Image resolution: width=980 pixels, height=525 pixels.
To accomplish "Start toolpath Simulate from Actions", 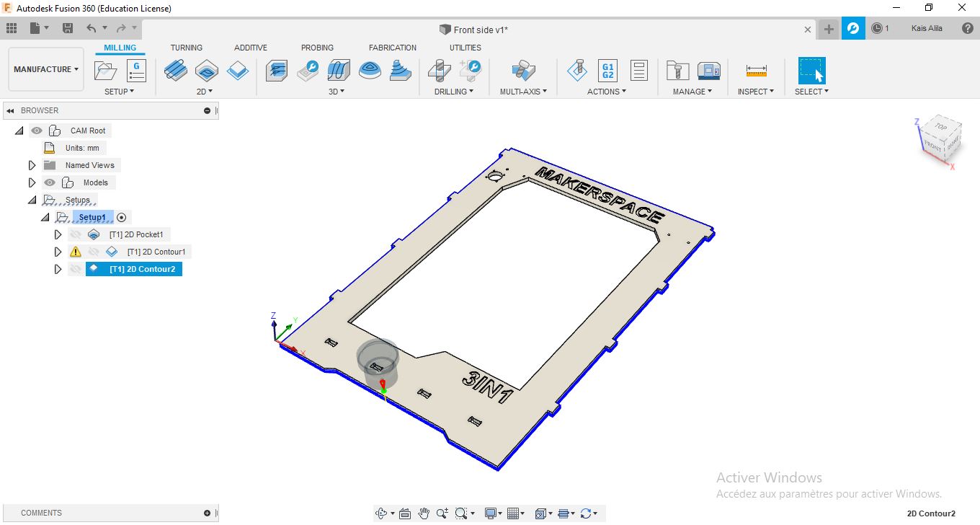I will (576, 71).
